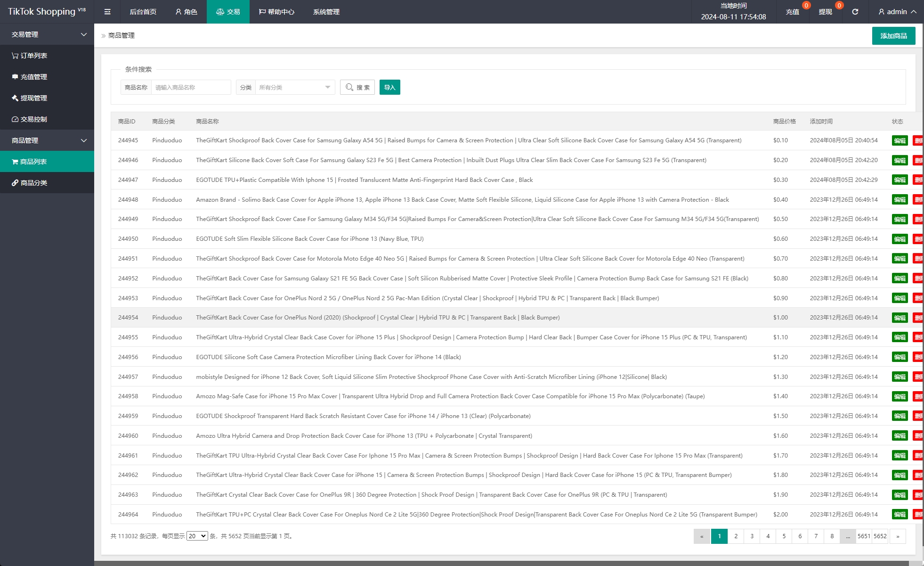Viewport: 924px width, 566px height.
Task: Click the 导入 import button
Action: [x=389, y=87]
